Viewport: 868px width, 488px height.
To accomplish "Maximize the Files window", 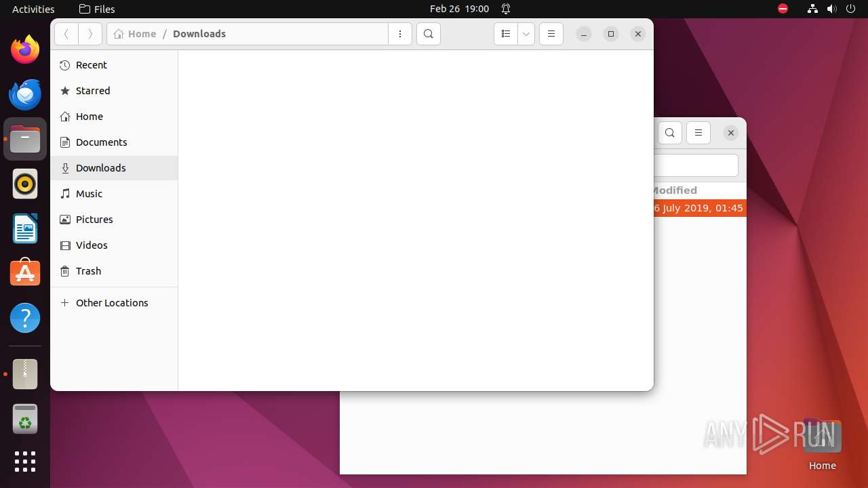I will [611, 34].
